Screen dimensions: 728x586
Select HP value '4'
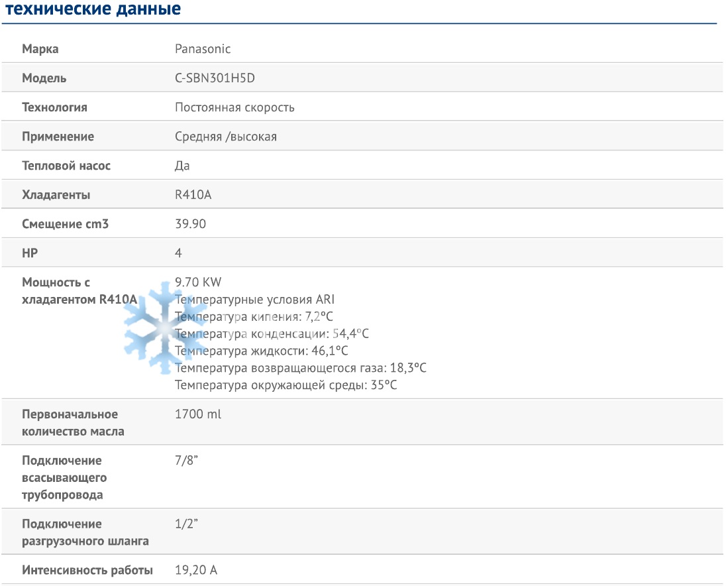pos(178,253)
